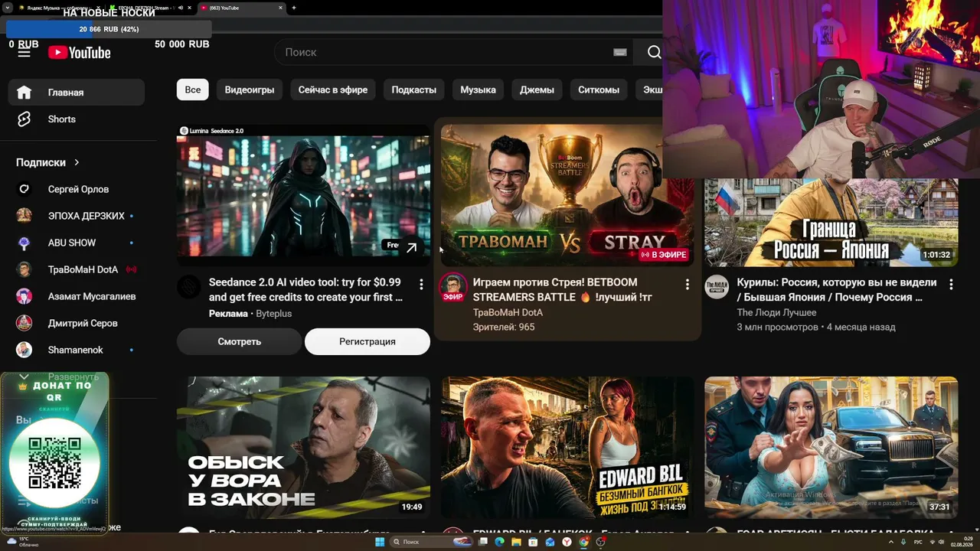Select the Ситкомы filter chip
980x551 pixels.
click(599, 90)
